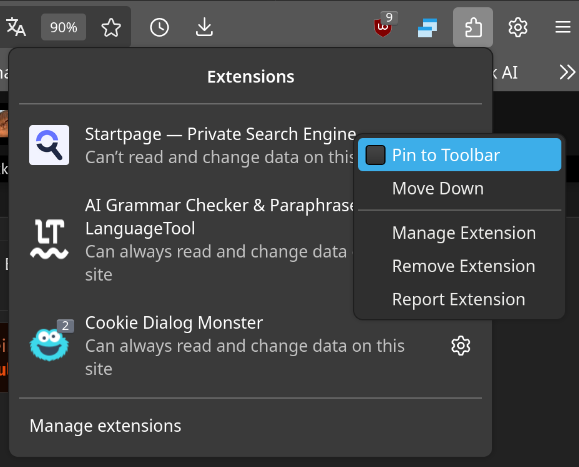Open the uBlock Origin shield icon
Screen dimensions: 579x467
point(383,27)
